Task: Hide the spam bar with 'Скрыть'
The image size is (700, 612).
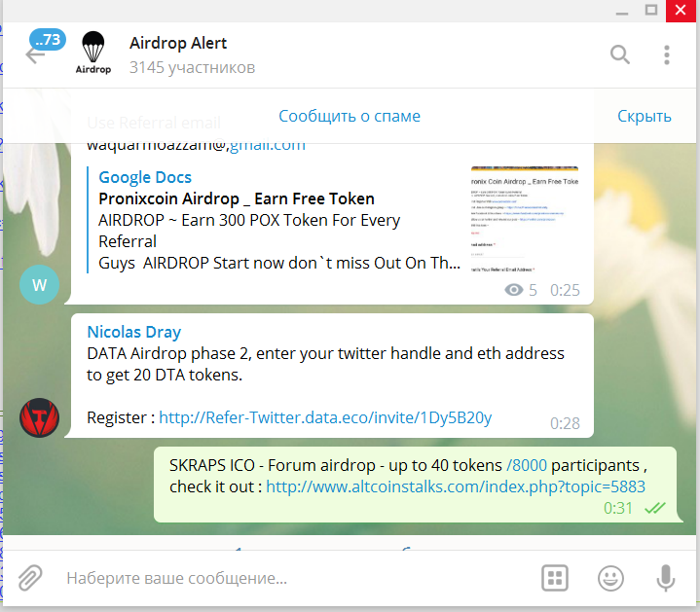Action: [x=645, y=116]
